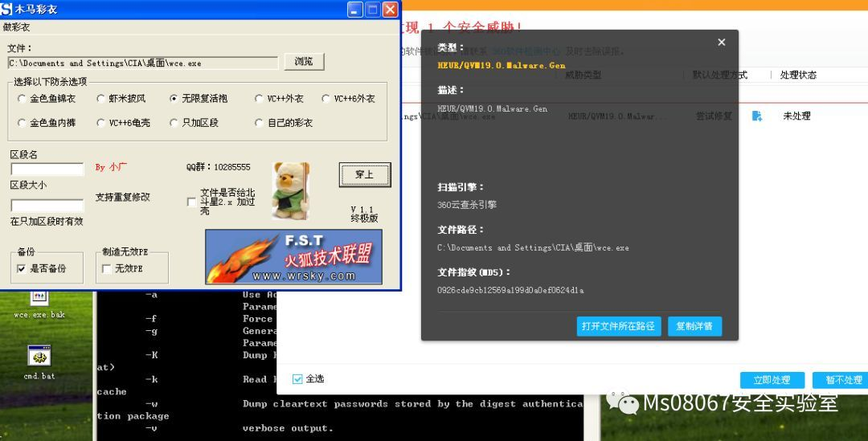Image resolution: width=868 pixels, height=441 pixels.
Task: Click the 处理状态 column header
Action: [x=798, y=75]
